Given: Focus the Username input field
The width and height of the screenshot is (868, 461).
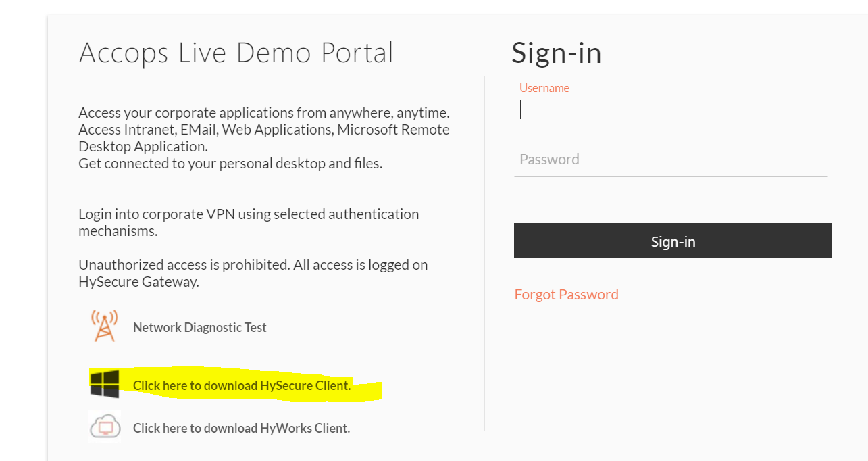Looking at the screenshot, I should click(671, 110).
